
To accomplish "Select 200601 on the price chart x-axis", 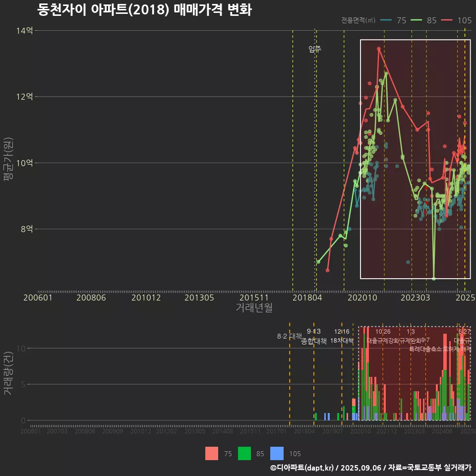I will [38, 297].
